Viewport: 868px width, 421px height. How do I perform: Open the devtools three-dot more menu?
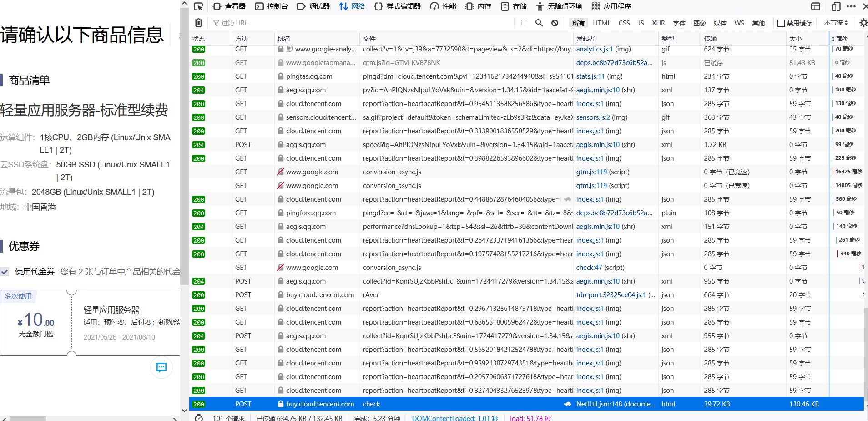click(x=851, y=6)
